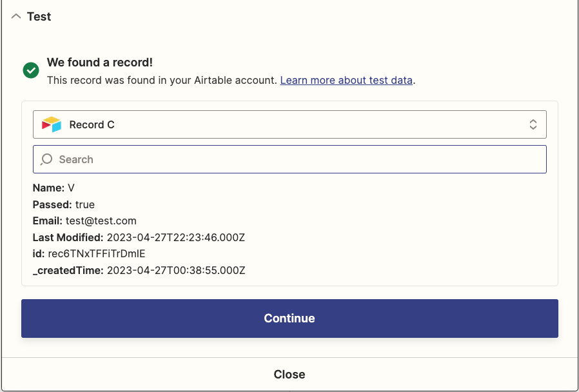Viewport: 579px width, 392px height.
Task: Click the green success checkmark icon
Action: [x=31, y=70]
